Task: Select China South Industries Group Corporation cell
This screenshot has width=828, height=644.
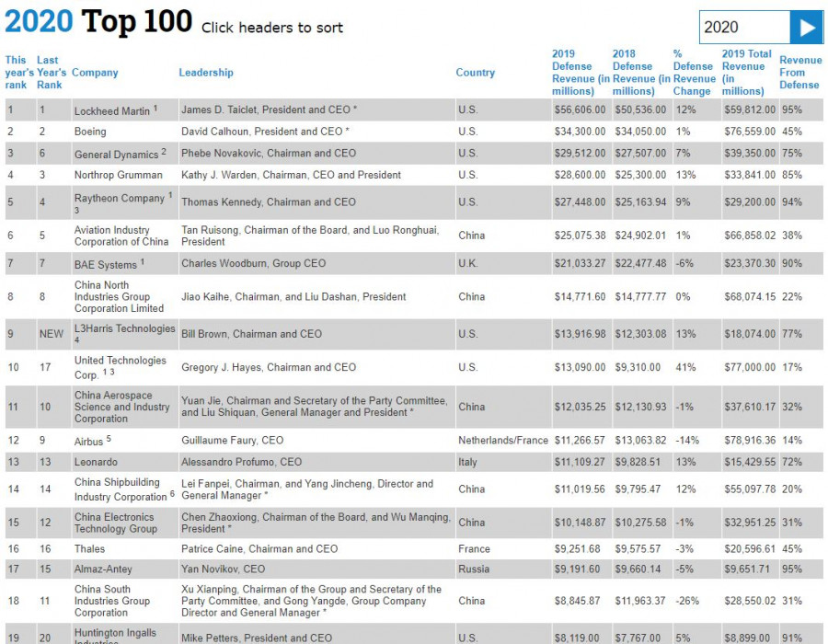Action: point(125,601)
